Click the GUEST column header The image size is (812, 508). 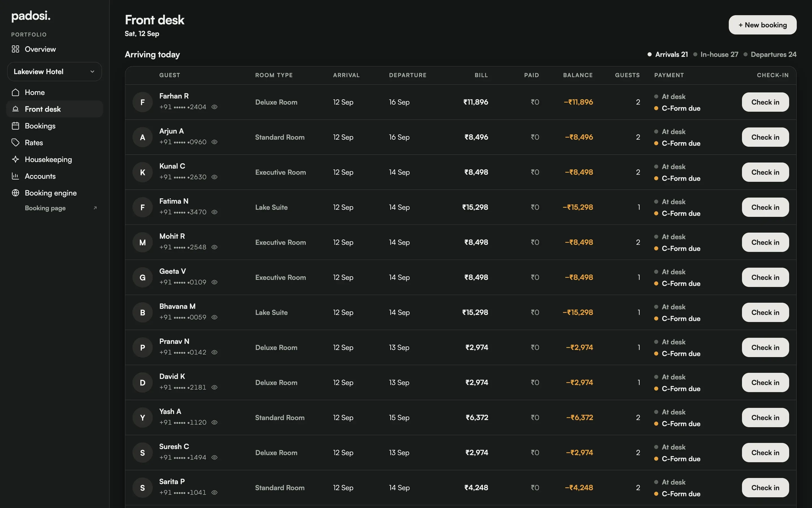coord(169,75)
